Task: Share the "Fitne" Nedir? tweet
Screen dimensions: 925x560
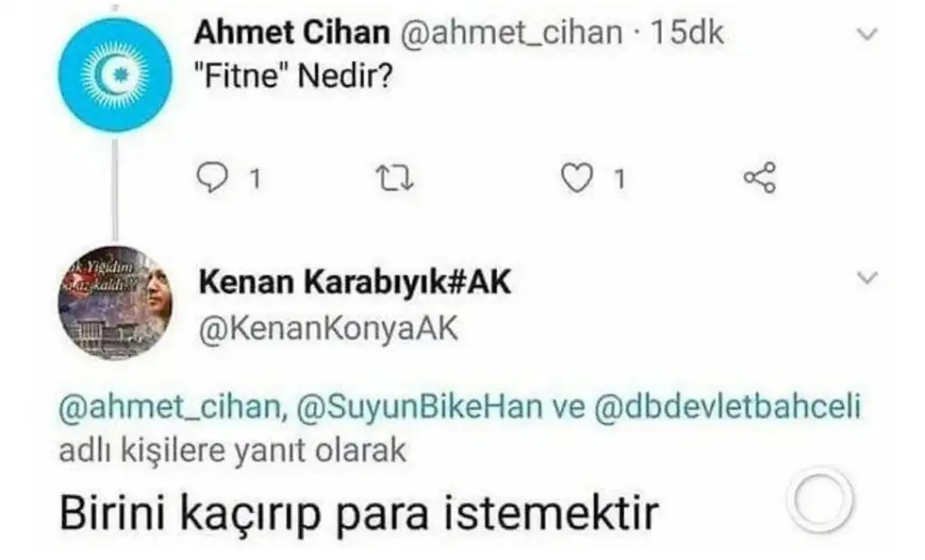Action: [759, 179]
